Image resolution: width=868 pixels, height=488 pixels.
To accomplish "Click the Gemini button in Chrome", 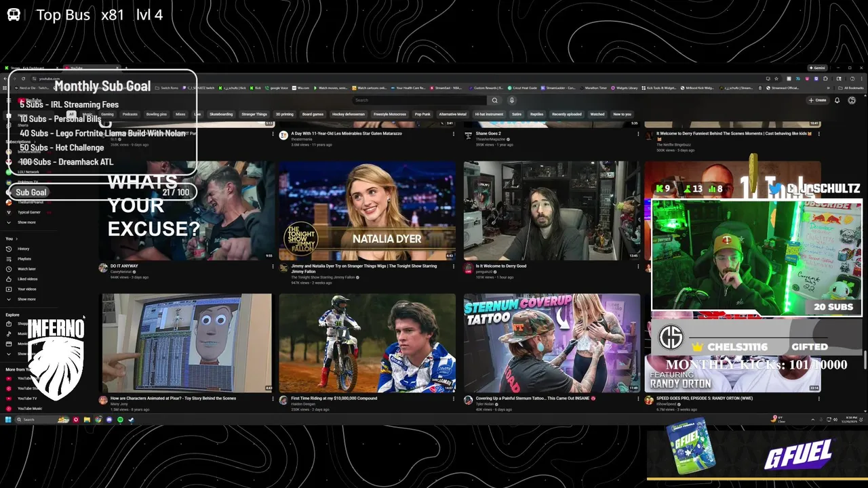I will 817,68.
